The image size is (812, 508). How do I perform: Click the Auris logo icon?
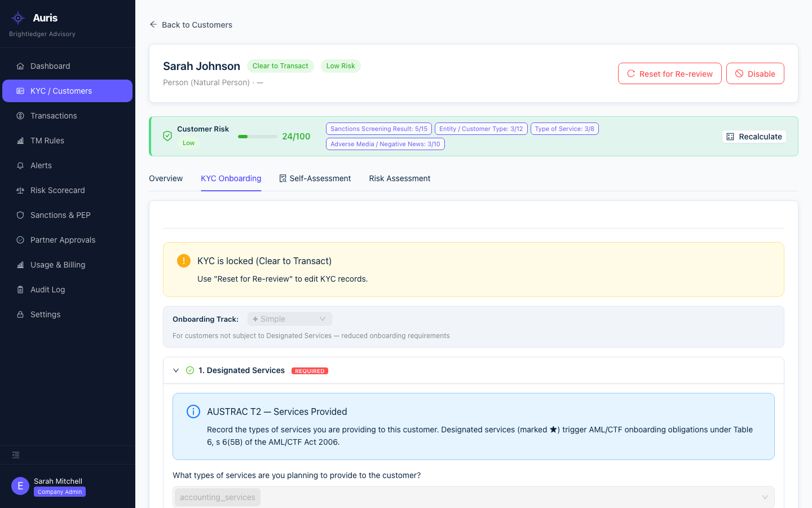pos(18,18)
